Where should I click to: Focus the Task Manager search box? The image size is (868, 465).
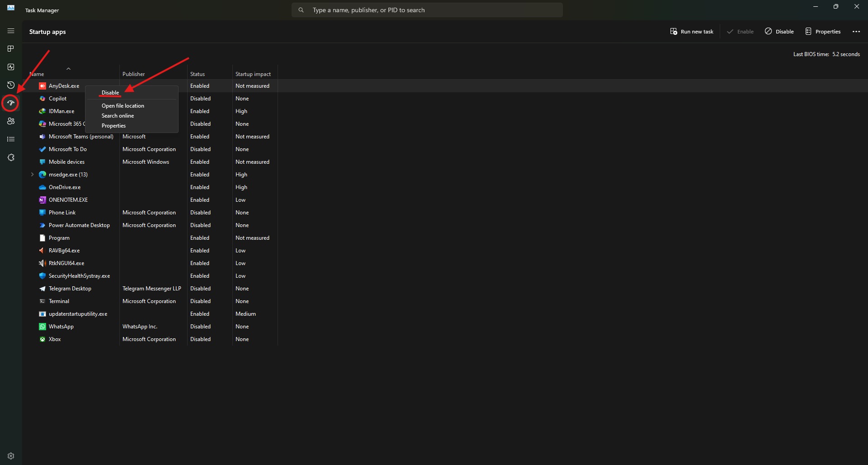[x=427, y=10]
